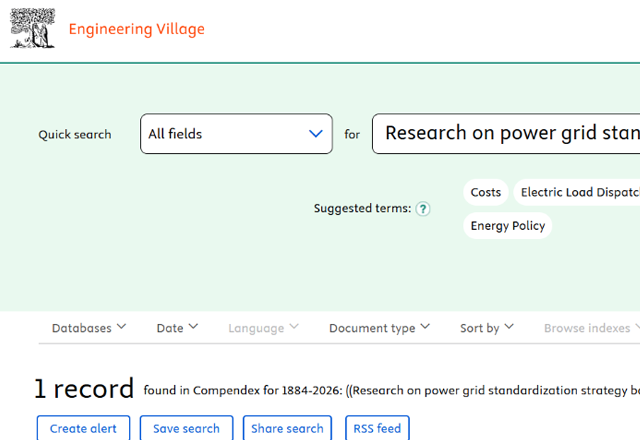
Task: Expand the Databases filter
Action: click(x=89, y=328)
